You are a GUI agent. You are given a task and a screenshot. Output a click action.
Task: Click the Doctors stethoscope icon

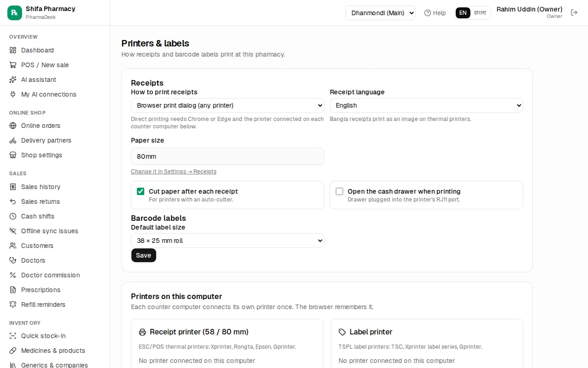[13, 260]
